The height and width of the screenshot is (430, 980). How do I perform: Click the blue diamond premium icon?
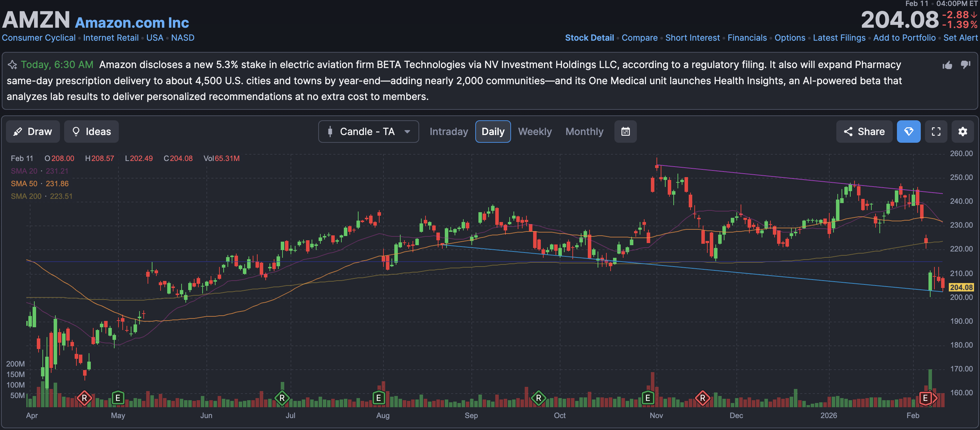click(908, 132)
